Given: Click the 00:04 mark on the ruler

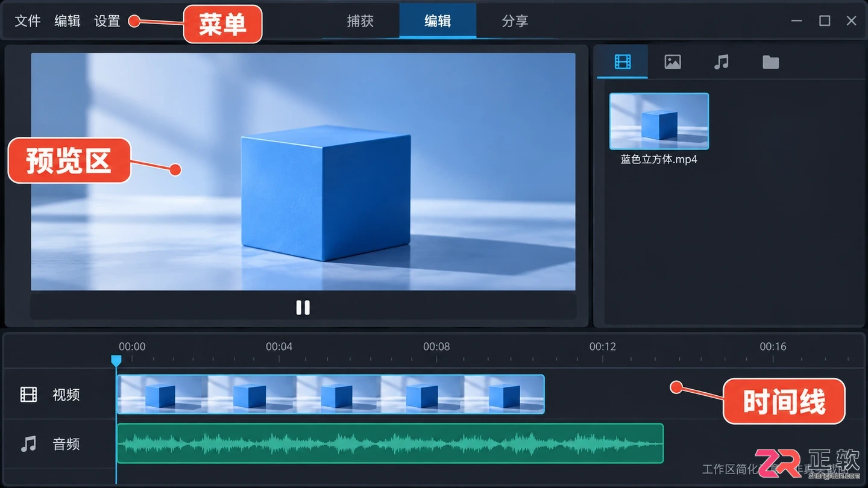Looking at the screenshot, I should (x=279, y=346).
